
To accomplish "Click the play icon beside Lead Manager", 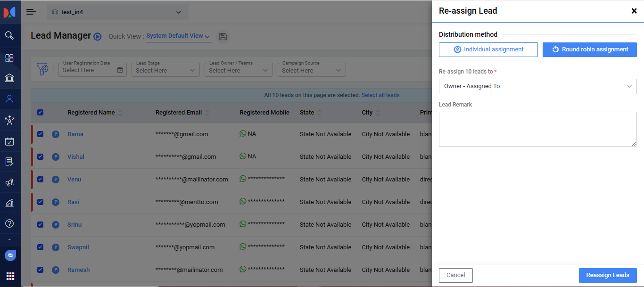I will tap(98, 37).
